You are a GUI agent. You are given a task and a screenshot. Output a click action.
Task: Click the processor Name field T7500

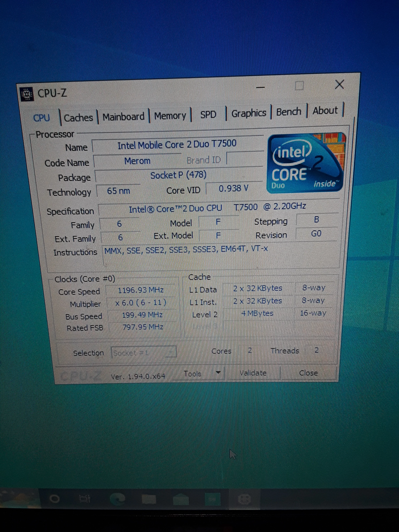point(177,145)
